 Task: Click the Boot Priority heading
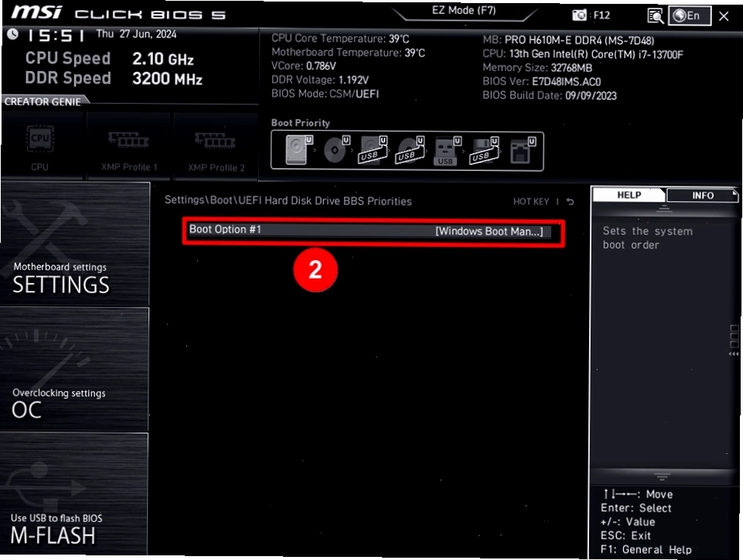pos(301,123)
